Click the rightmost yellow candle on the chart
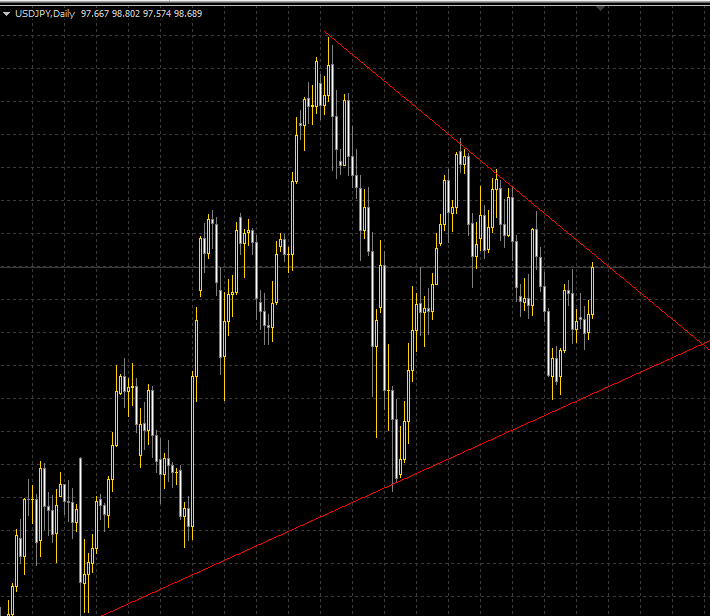Screen dimensions: 710x616 pyautogui.click(x=592, y=290)
